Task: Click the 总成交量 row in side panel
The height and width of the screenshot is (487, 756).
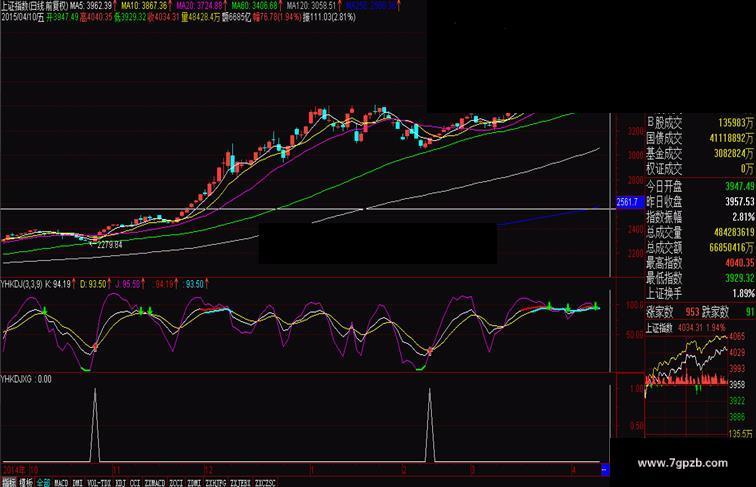Action: pyautogui.click(x=700, y=232)
